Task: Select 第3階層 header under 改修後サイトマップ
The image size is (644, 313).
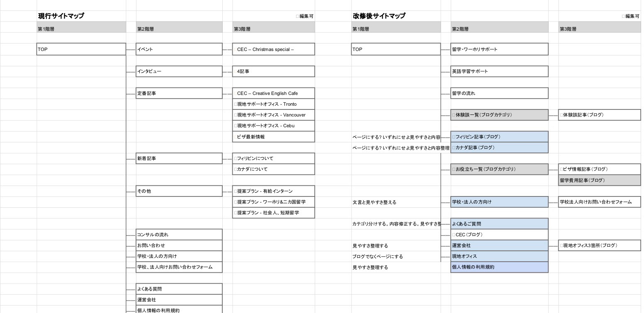Action: 600,27
